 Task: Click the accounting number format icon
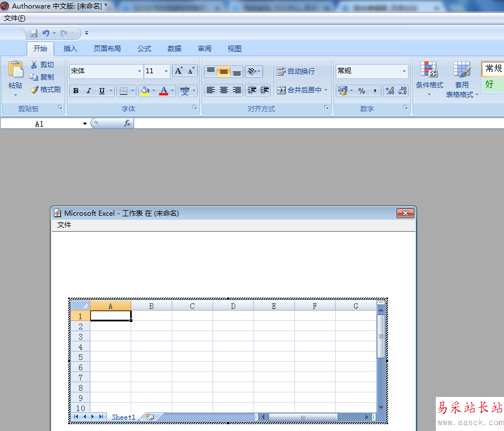(x=343, y=91)
